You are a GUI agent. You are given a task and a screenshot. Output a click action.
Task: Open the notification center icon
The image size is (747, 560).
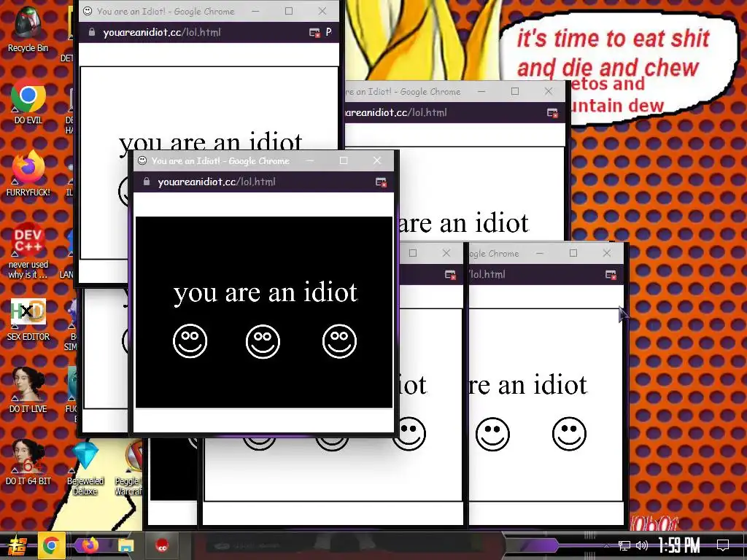pos(723,545)
